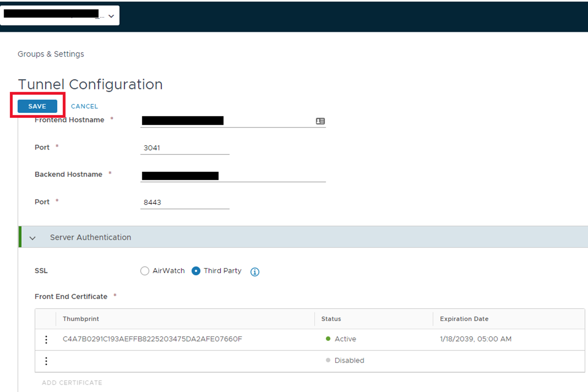Open the contact card lookup next to Frontend Hostname
This screenshot has width=588, height=392.
click(x=320, y=121)
